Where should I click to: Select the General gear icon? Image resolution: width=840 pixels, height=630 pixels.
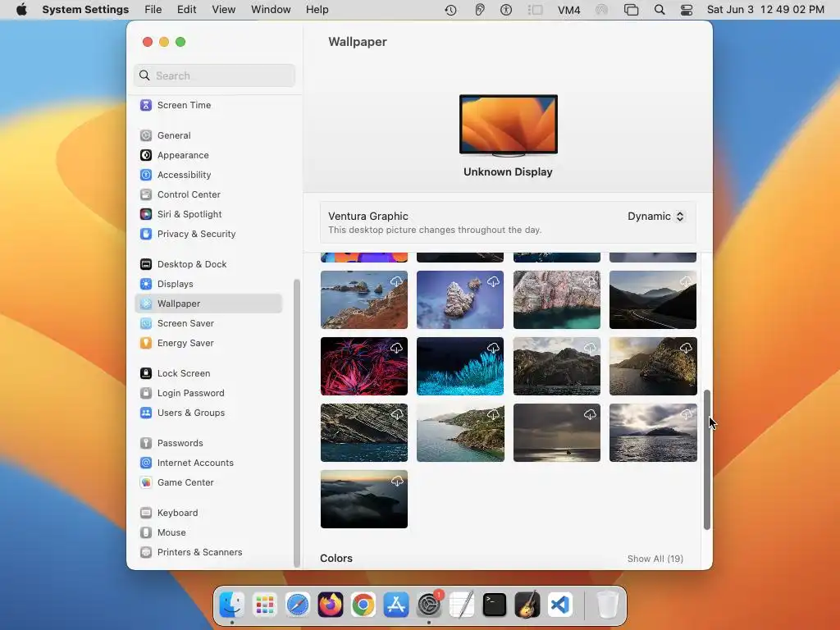[146, 135]
